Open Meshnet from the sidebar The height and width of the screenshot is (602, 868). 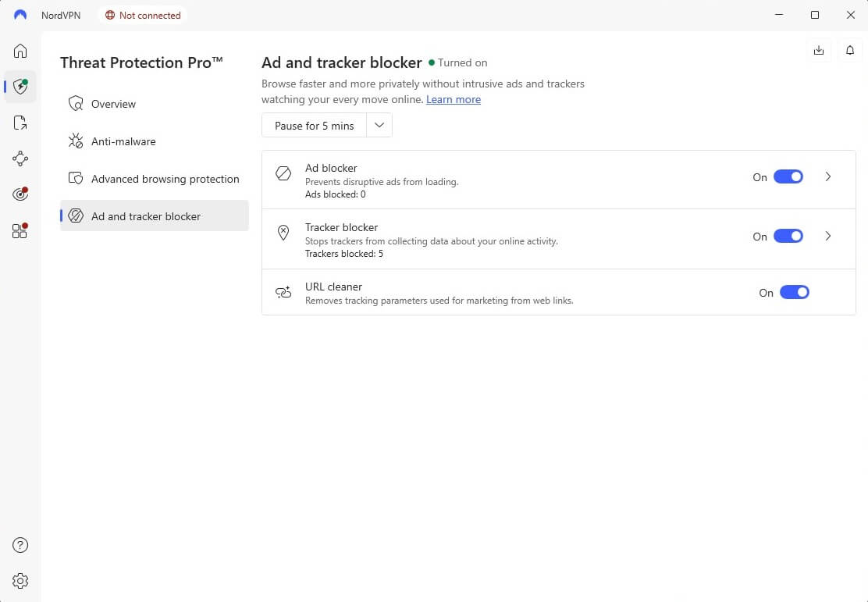point(20,159)
